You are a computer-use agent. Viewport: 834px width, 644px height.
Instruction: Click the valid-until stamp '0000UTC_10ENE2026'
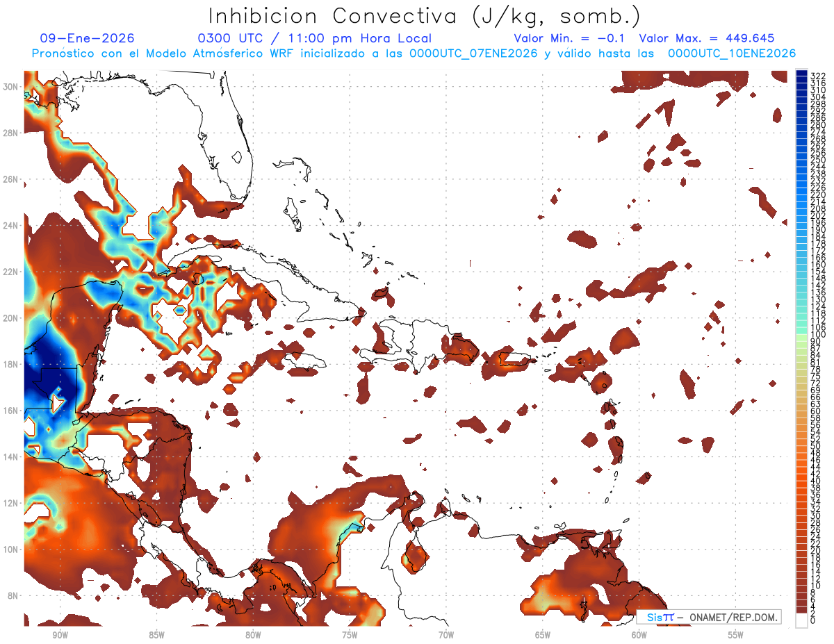click(x=732, y=53)
